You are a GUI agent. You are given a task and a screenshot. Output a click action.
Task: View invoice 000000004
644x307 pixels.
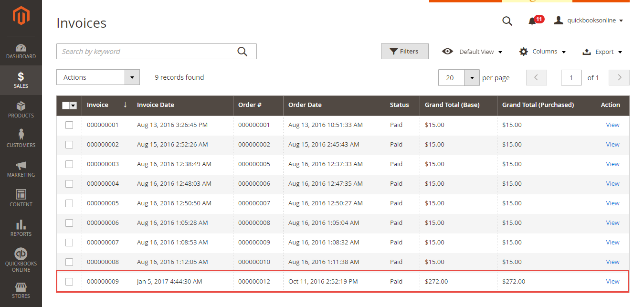[612, 184]
